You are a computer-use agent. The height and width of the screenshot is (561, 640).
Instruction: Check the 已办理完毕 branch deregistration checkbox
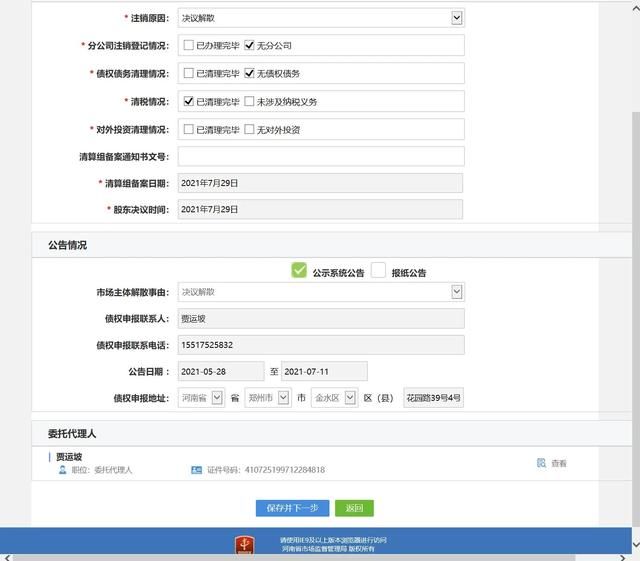tap(188, 46)
